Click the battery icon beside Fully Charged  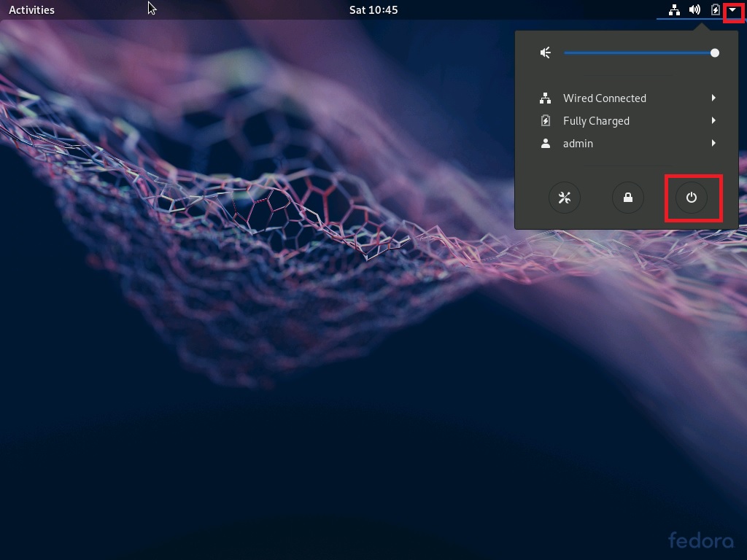[x=546, y=121]
